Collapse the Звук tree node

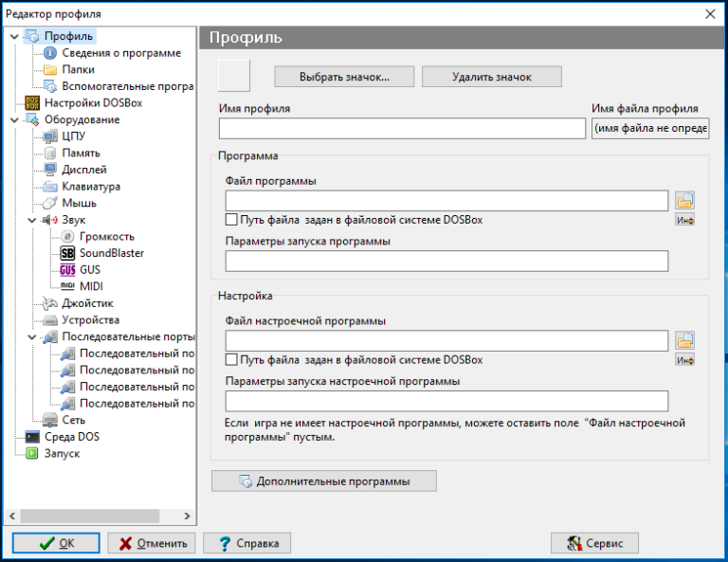coord(31,220)
